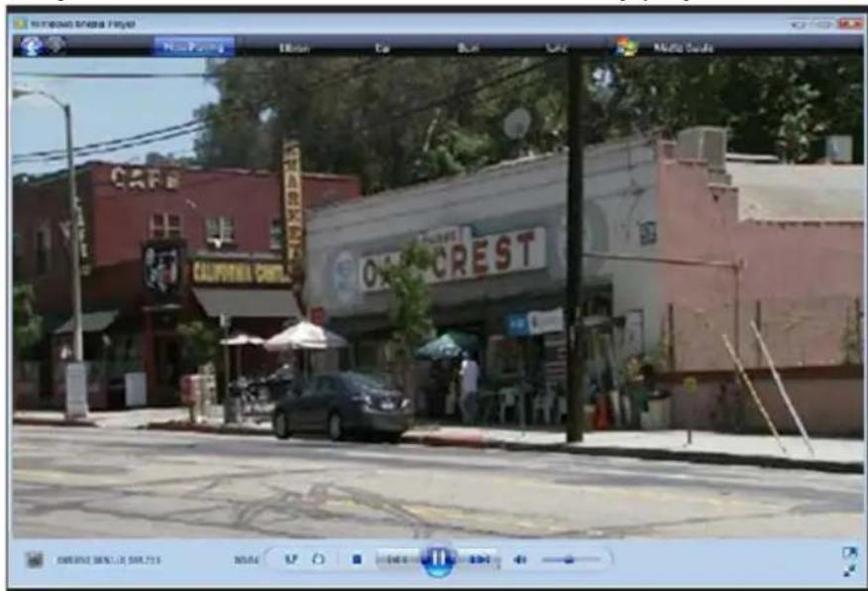Click the playing video area
Screen dimensions: 868x591
pos(437,297)
